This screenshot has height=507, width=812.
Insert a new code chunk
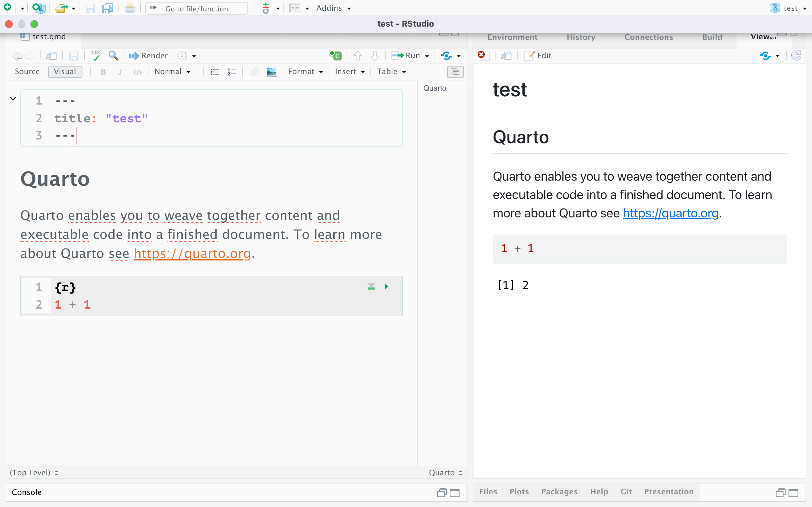335,55
